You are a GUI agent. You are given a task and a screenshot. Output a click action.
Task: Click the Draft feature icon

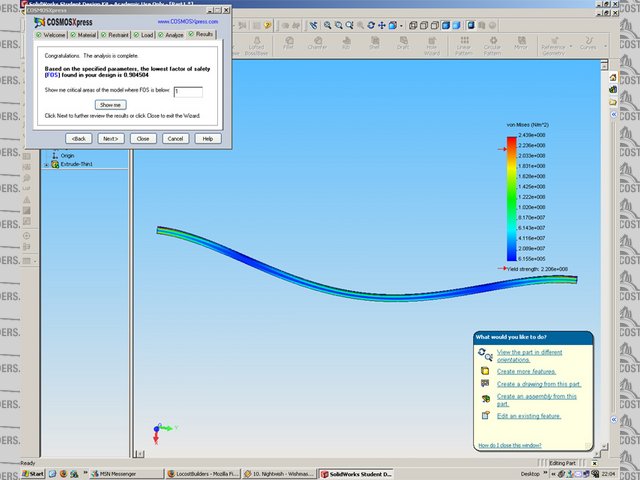(403, 43)
